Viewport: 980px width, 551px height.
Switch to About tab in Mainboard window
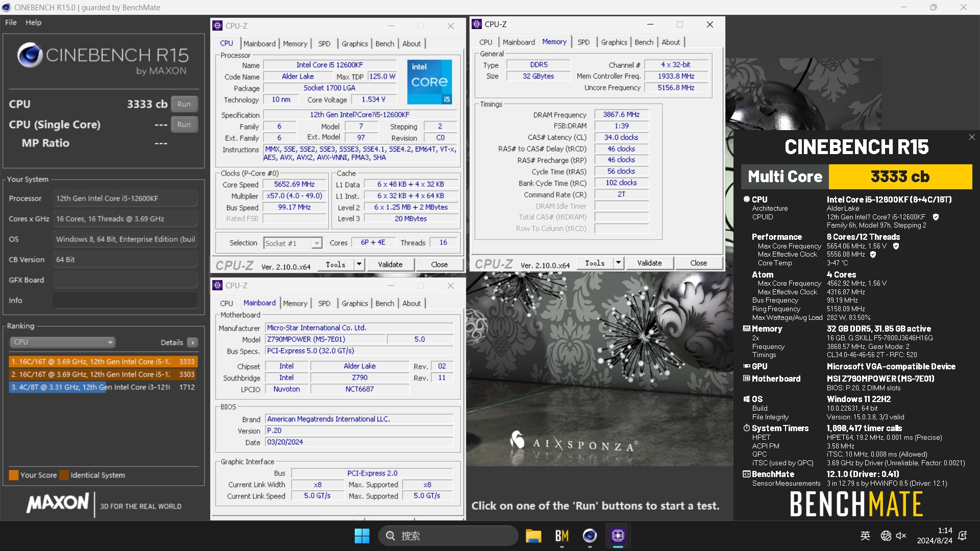411,304
